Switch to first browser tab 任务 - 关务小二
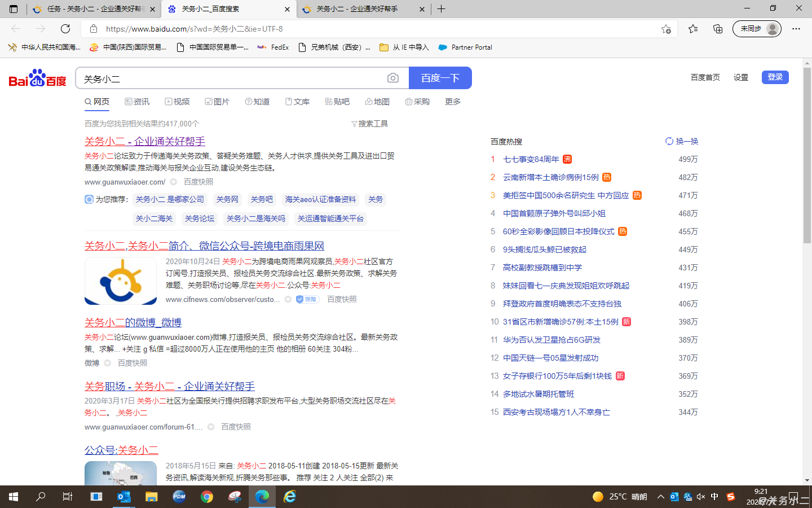This screenshot has height=508, width=812. (94, 9)
